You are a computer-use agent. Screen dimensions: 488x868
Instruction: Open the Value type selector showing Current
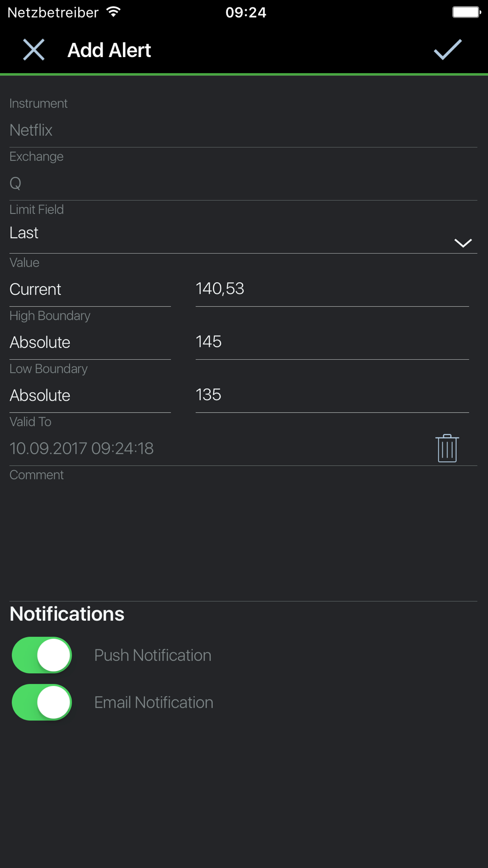click(x=90, y=289)
